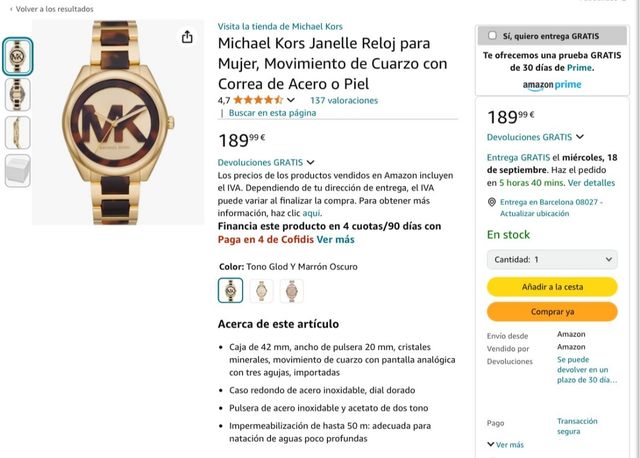Open 'Visita la tienda de Michael Kors' link
640x458 pixels.
(280, 27)
